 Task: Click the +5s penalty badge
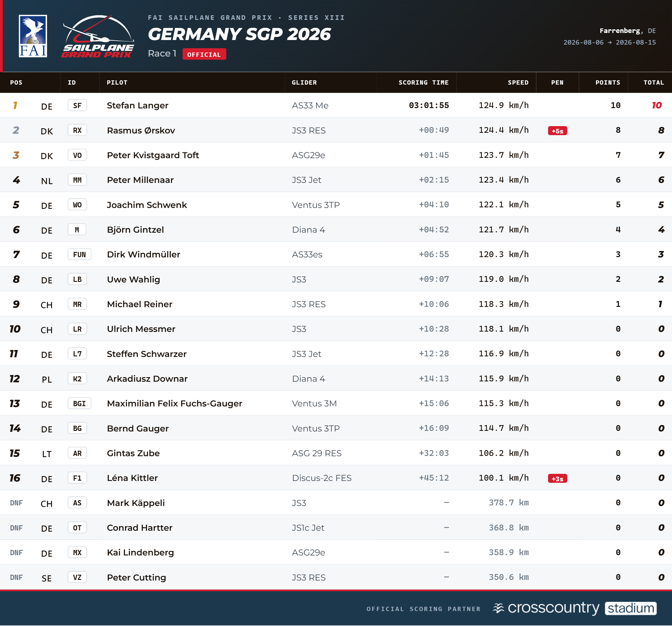[x=557, y=131]
